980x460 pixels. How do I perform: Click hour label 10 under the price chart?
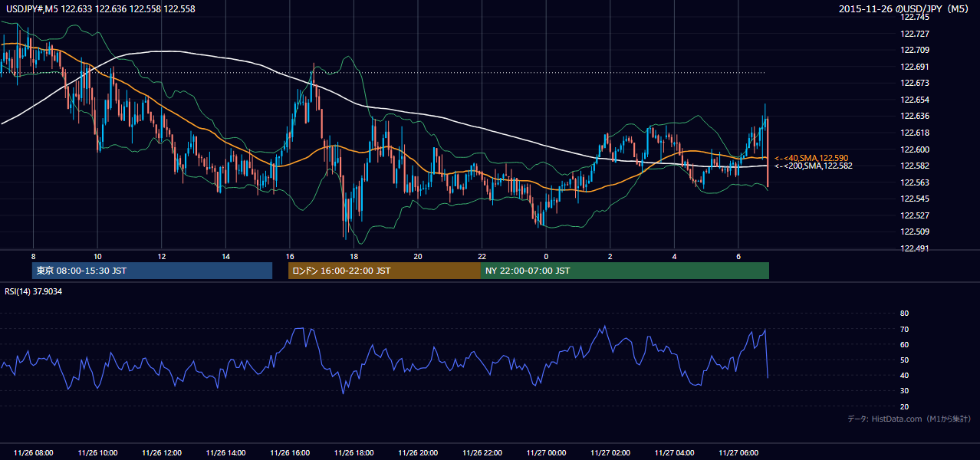(x=97, y=256)
